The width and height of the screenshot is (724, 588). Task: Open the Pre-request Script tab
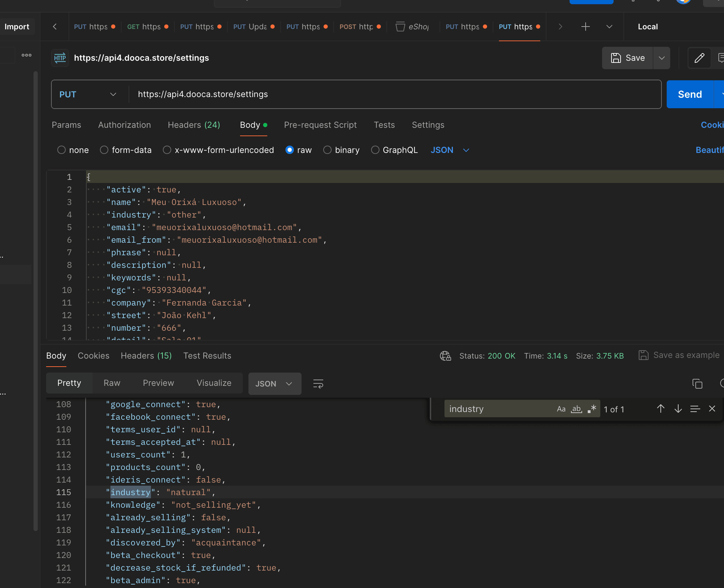coord(320,125)
